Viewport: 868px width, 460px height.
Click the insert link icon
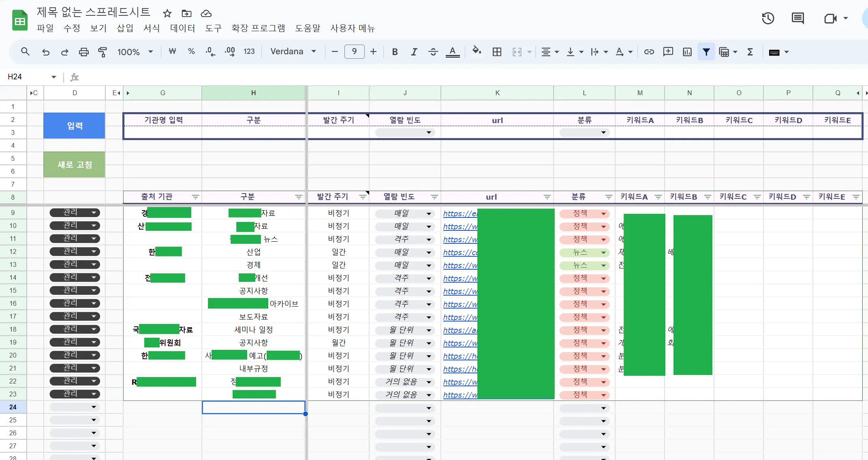[x=649, y=52]
